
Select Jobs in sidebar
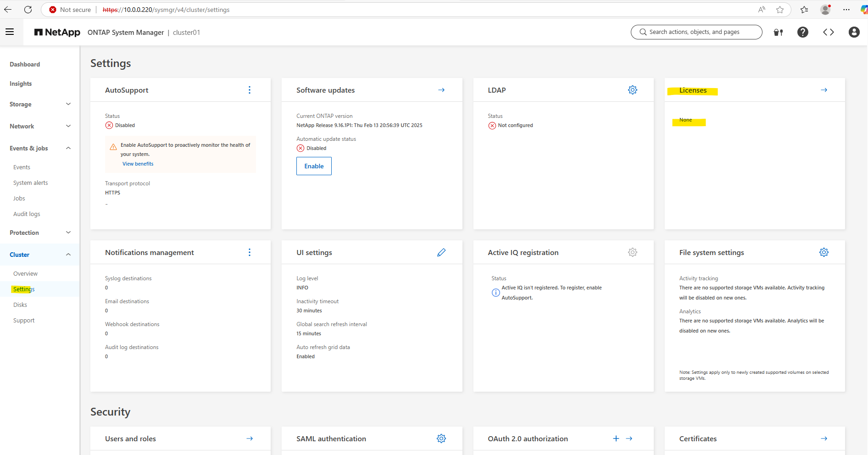coord(19,199)
